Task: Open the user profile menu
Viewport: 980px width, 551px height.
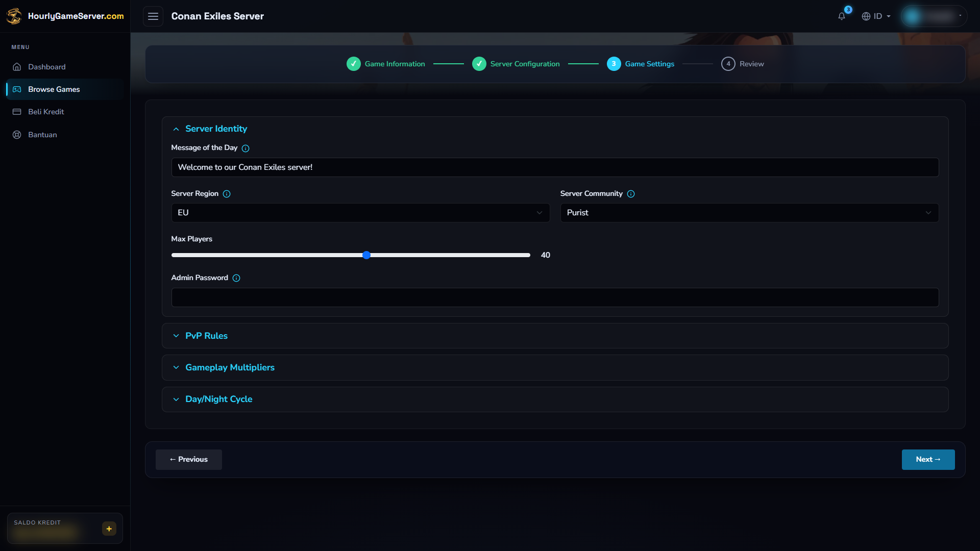Action: [x=934, y=16]
